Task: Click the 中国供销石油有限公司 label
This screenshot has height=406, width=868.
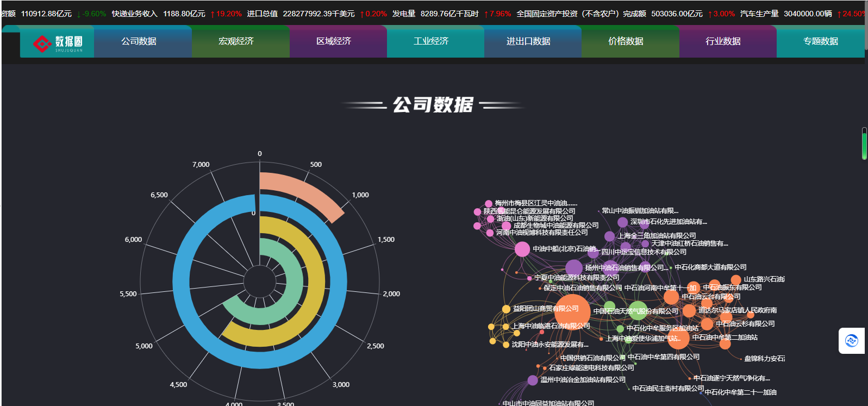Action: [x=593, y=358]
